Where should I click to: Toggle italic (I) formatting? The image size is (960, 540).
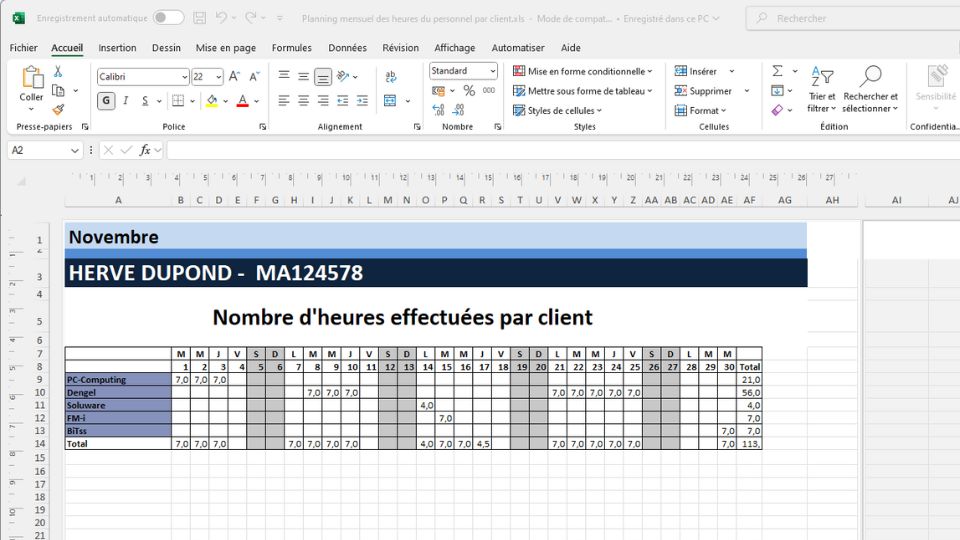[x=126, y=101]
